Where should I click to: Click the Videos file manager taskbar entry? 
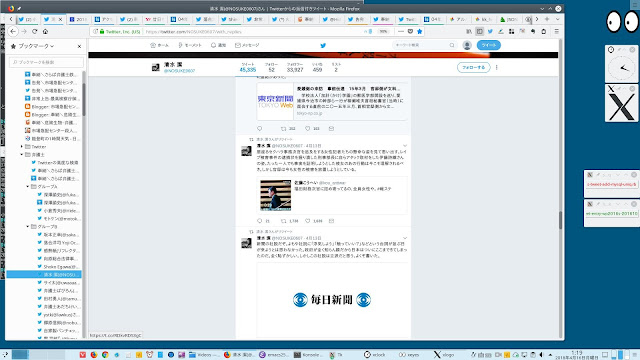(204, 355)
